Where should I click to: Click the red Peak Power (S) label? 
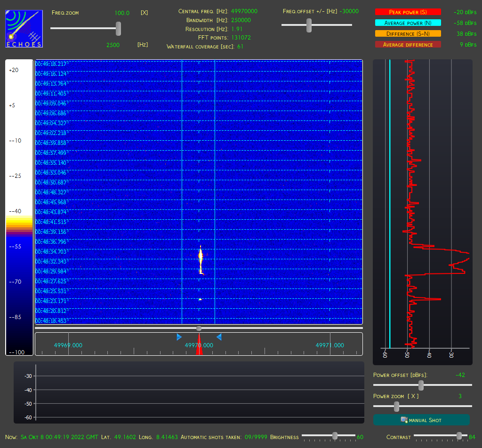pos(408,12)
